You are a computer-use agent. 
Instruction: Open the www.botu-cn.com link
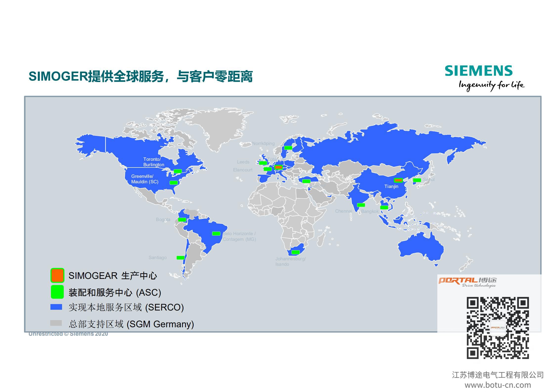498,385
